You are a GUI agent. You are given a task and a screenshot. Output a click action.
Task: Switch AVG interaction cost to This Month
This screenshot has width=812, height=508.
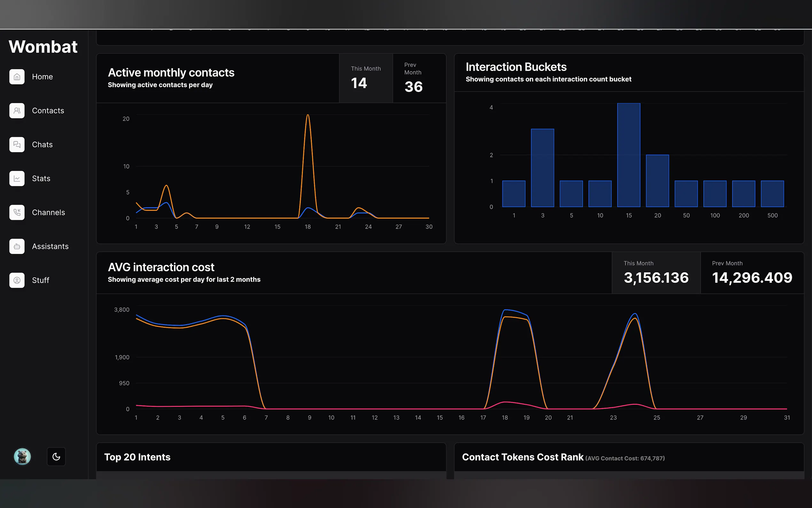656,273
